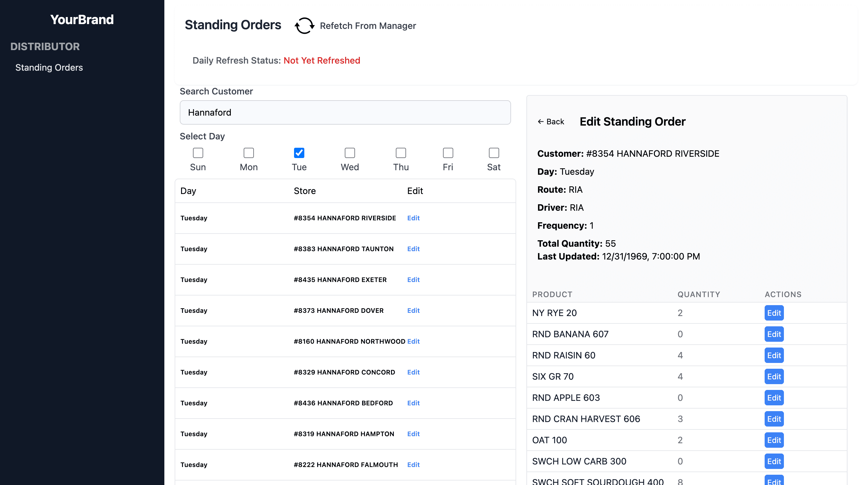Toggle the Mon day checkbox
This screenshot has height=485, width=868.
[249, 153]
